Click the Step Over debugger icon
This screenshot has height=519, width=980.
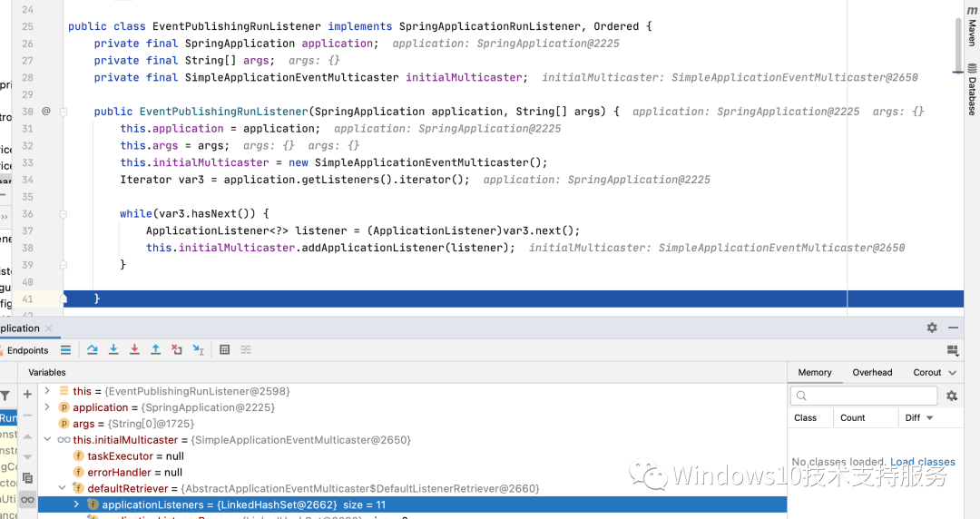pos(93,349)
